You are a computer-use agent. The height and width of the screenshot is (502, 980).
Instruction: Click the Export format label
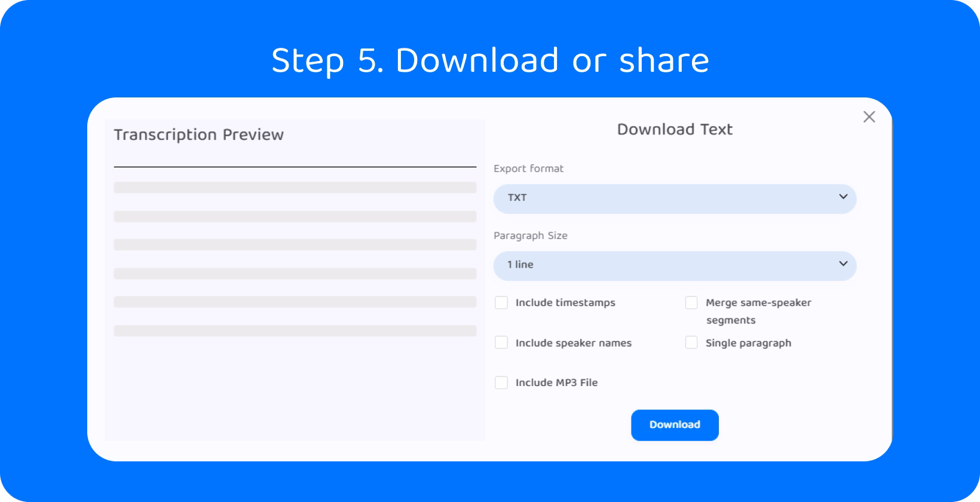tap(528, 169)
